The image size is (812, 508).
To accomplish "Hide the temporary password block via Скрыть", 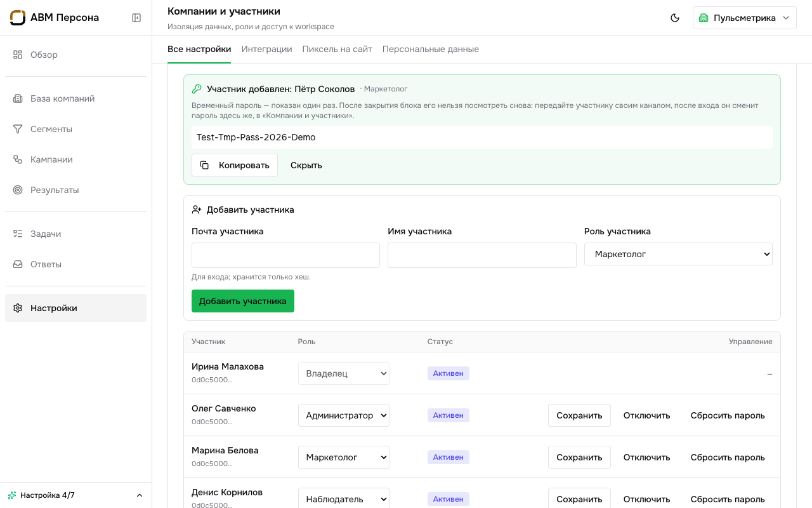I will pos(306,165).
